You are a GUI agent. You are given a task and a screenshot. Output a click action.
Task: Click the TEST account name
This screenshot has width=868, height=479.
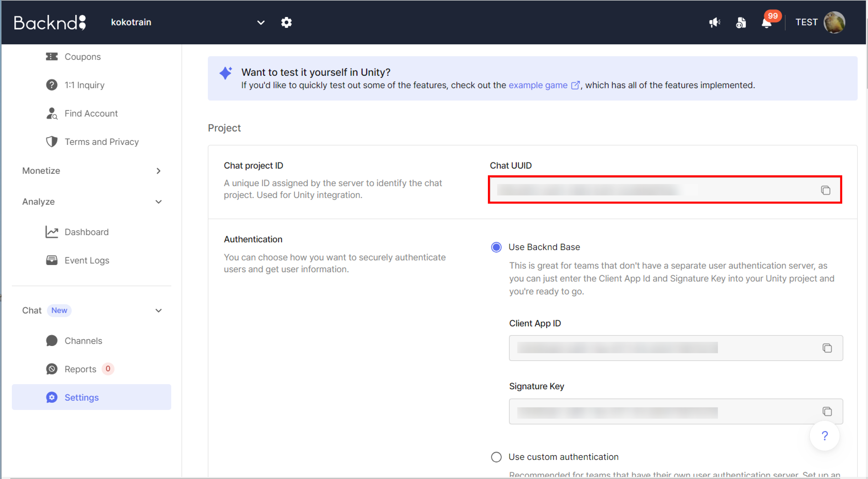tap(806, 22)
